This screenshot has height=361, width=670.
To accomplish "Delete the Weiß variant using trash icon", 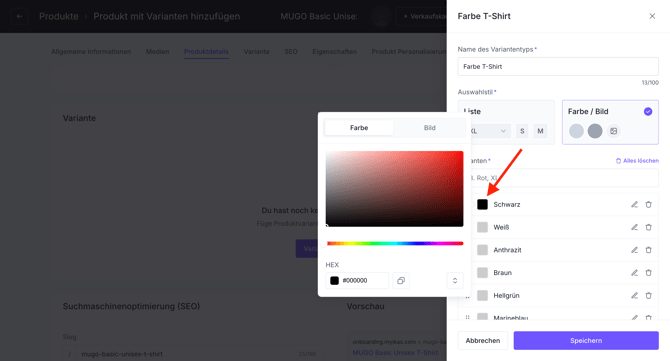I will click(649, 227).
